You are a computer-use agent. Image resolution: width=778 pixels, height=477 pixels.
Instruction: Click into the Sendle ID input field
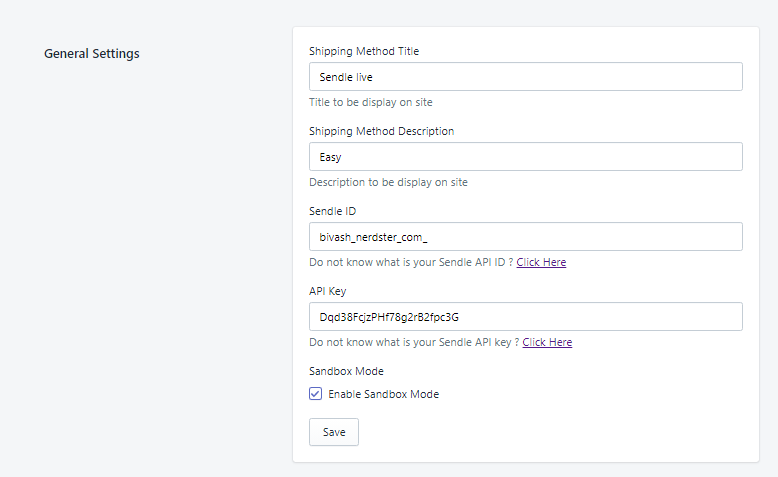click(525, 236)
